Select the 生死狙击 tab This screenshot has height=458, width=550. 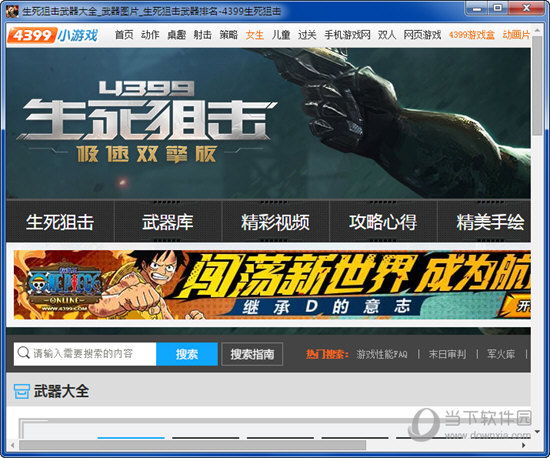(x=60, y=222)
